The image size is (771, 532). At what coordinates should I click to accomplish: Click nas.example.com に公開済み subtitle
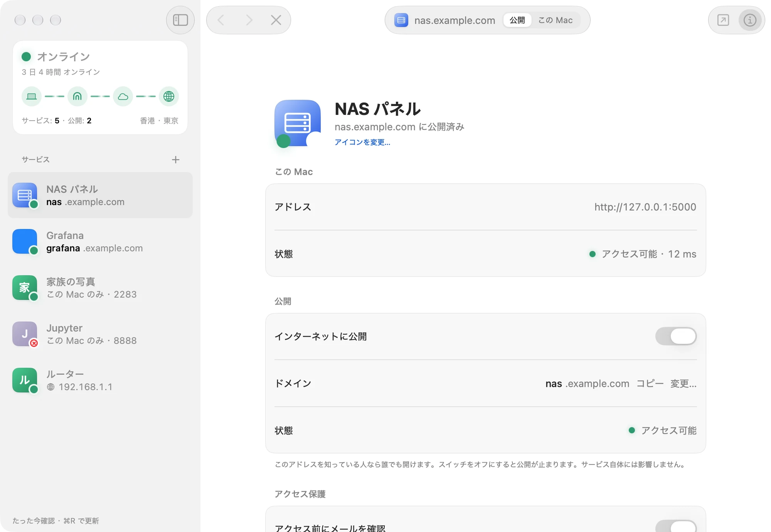[x=399, y=127]
